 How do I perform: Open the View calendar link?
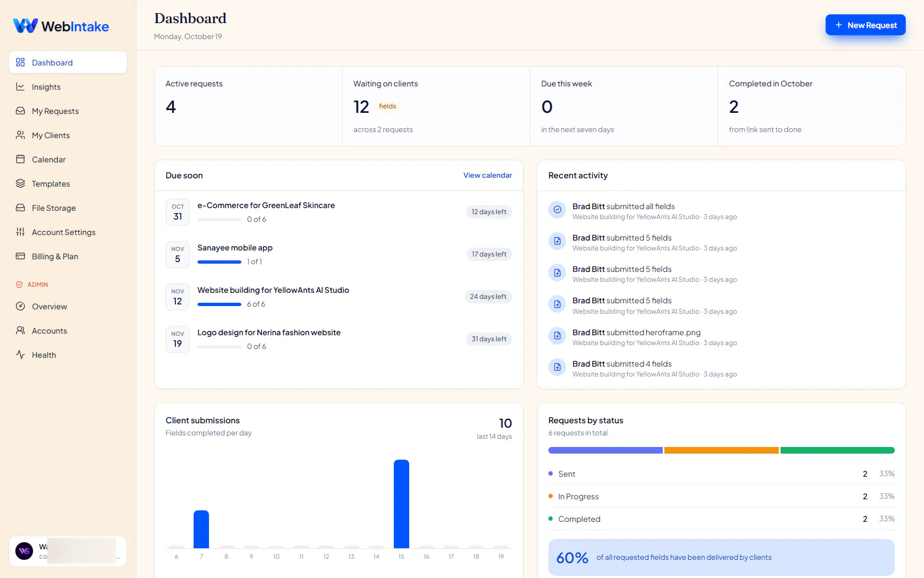click(x=487, y=175)
